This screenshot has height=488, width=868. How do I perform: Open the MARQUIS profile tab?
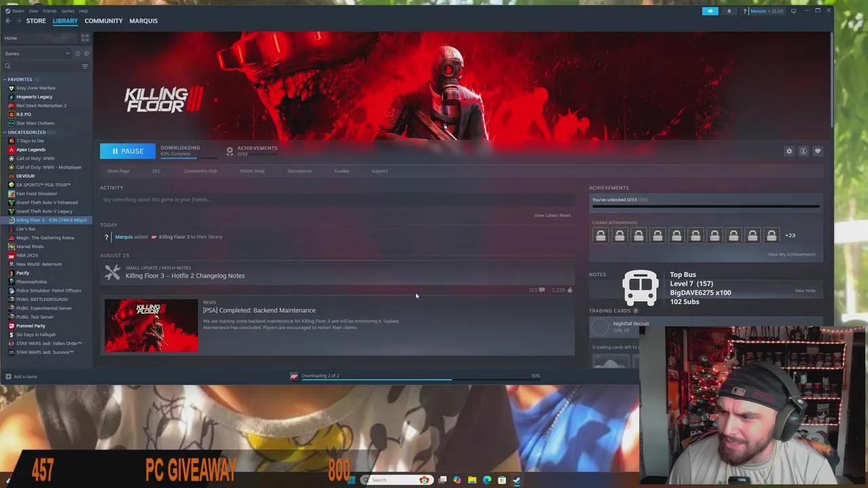pos(144,21)
